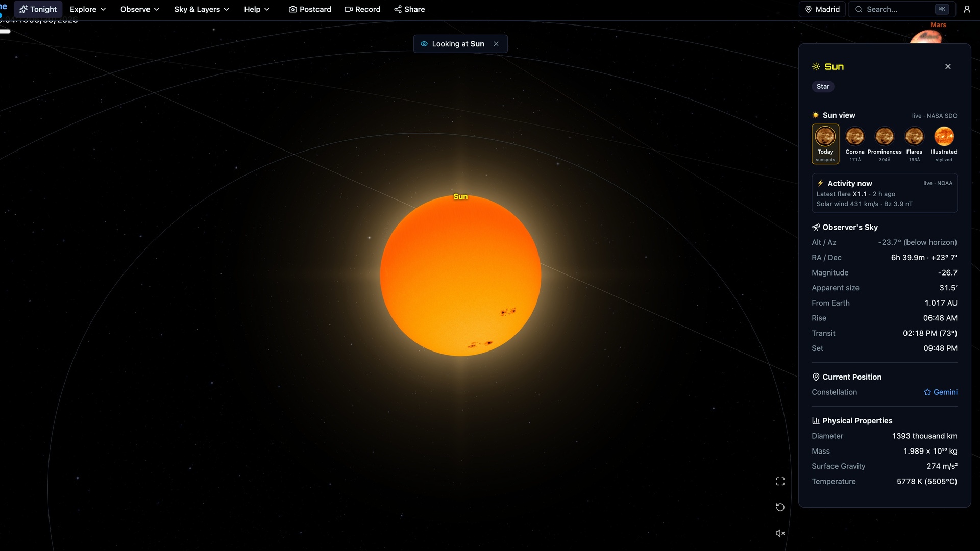Viewport: 980px width, 551px height.
Task: Open the Gemini constellation link
Action: [x=941, y=392]
